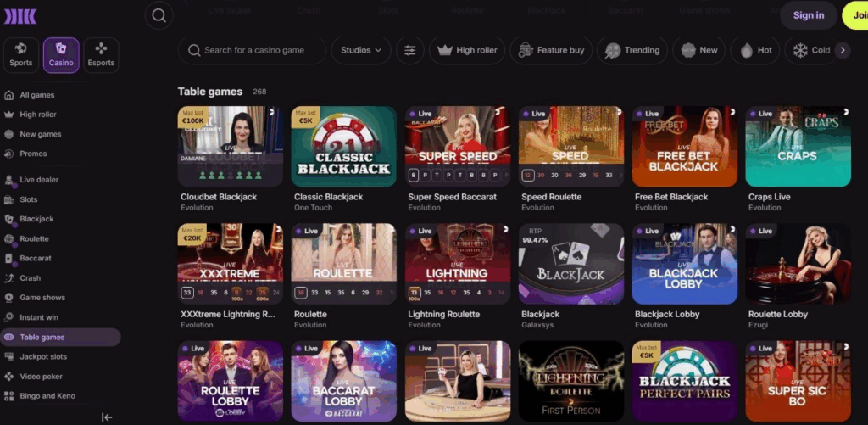
Task: Click the Baccarat sidebar icon
Action: point(8,259)
